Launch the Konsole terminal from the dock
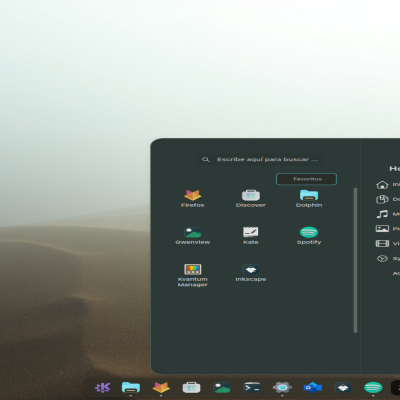This screenshot has width=400, height=400. point(252,387)
